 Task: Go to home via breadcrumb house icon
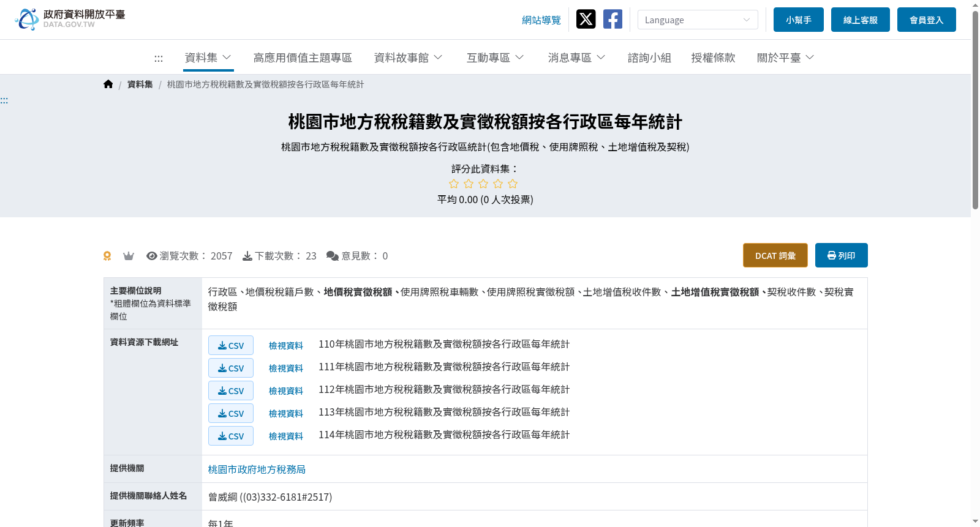(108, 84)
